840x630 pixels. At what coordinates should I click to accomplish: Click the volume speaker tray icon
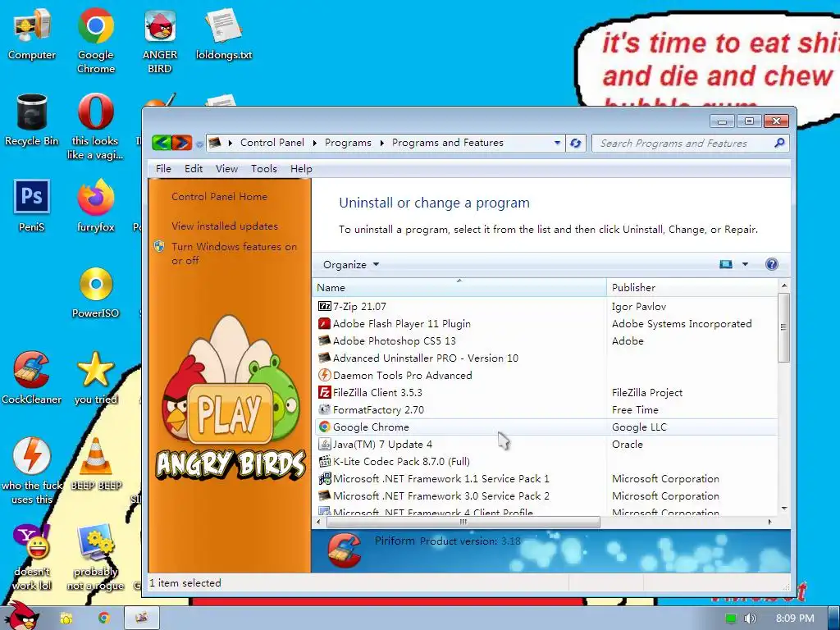click(750, 619)
